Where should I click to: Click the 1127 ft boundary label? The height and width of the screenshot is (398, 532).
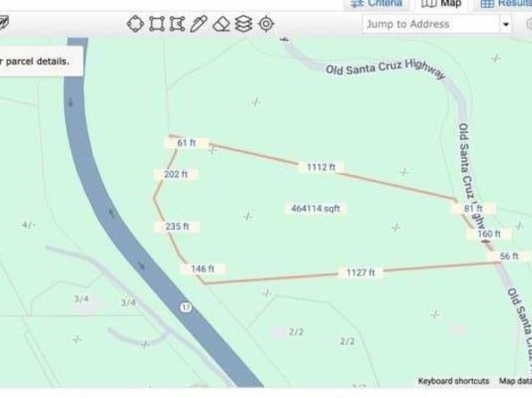(x=361, y=272)
